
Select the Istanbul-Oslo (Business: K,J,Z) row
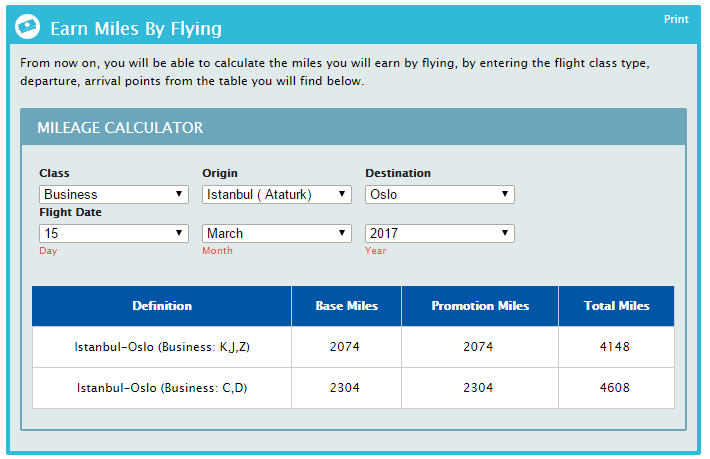(353, 347)
